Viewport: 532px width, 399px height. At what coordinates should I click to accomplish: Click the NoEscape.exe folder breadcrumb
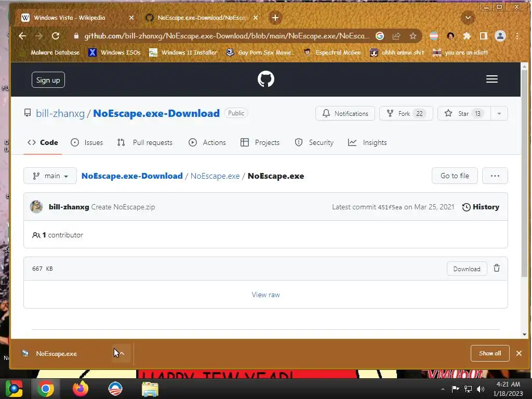click(x=215, y=176)
